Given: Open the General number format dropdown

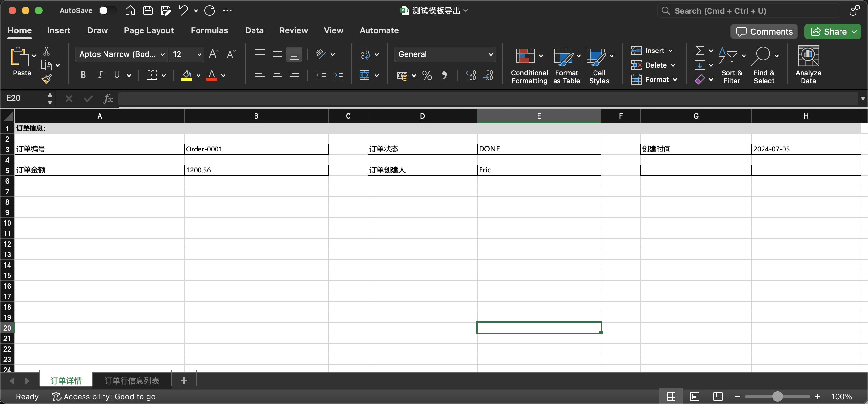Looking at the screenshot, I should (491, 55).
